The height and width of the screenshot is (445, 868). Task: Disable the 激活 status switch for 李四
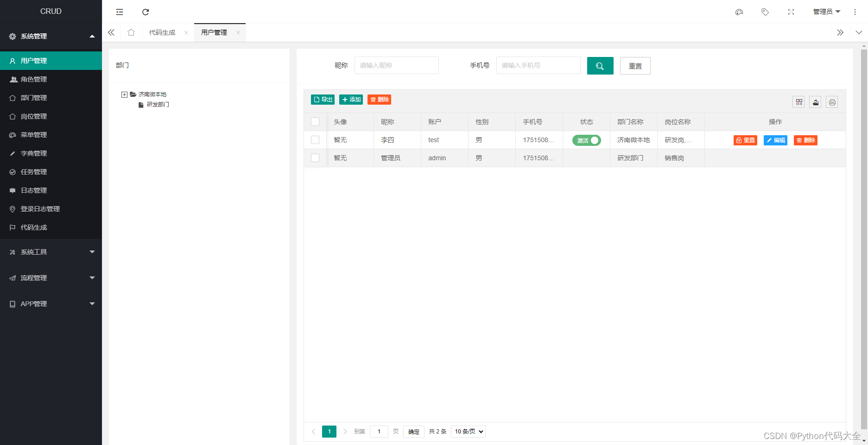point(586,140)
